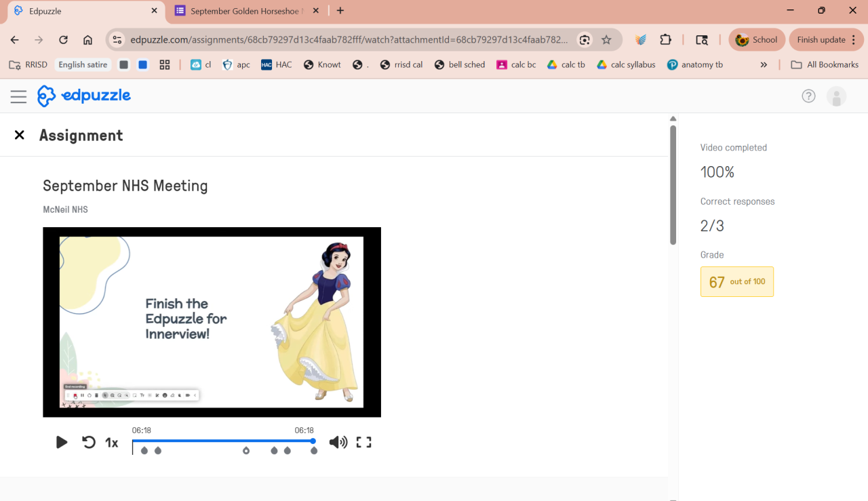868x501 pixels.
Task: Reload the Edpuzzle page
Action: (x=64, y=40)
